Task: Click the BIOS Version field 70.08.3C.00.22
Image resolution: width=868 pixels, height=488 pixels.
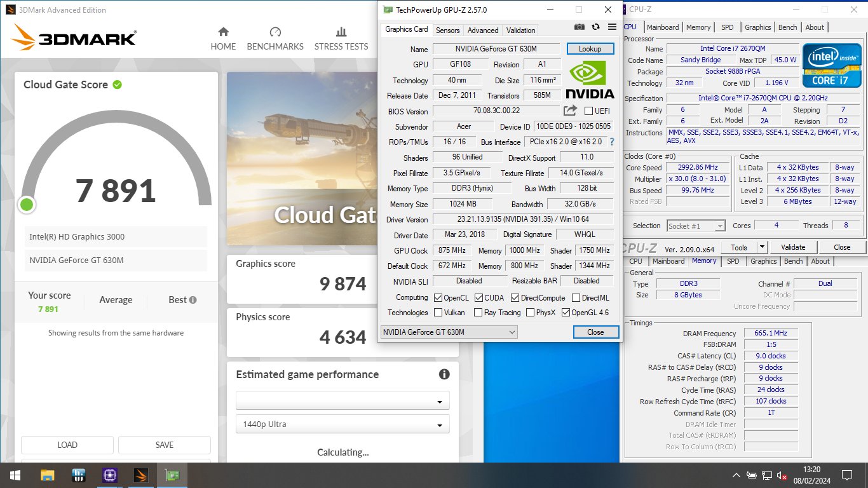Action: tap(496, 111)
